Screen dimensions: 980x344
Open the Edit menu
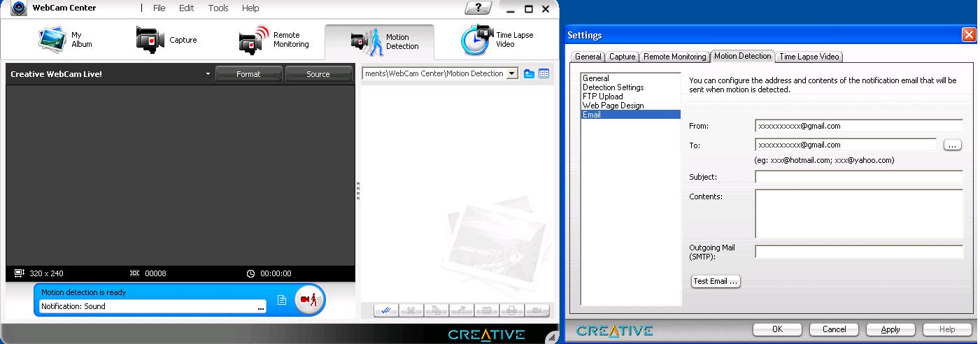pos(186,8)
